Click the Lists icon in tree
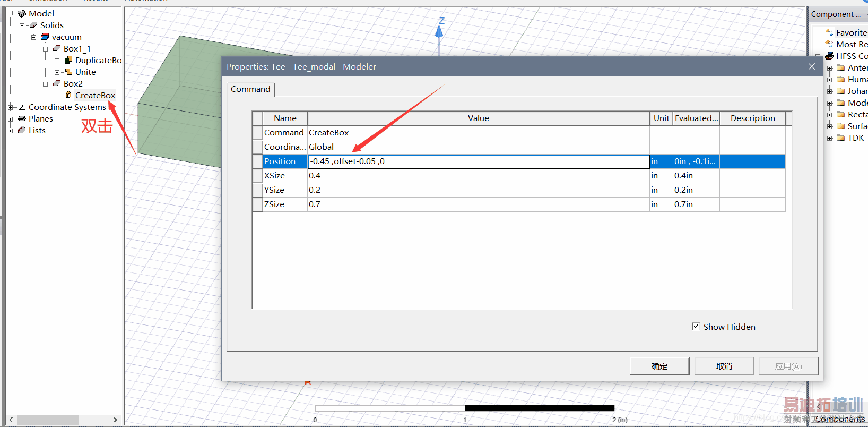This screenshot has height=427, width=868. pos(22,130)
